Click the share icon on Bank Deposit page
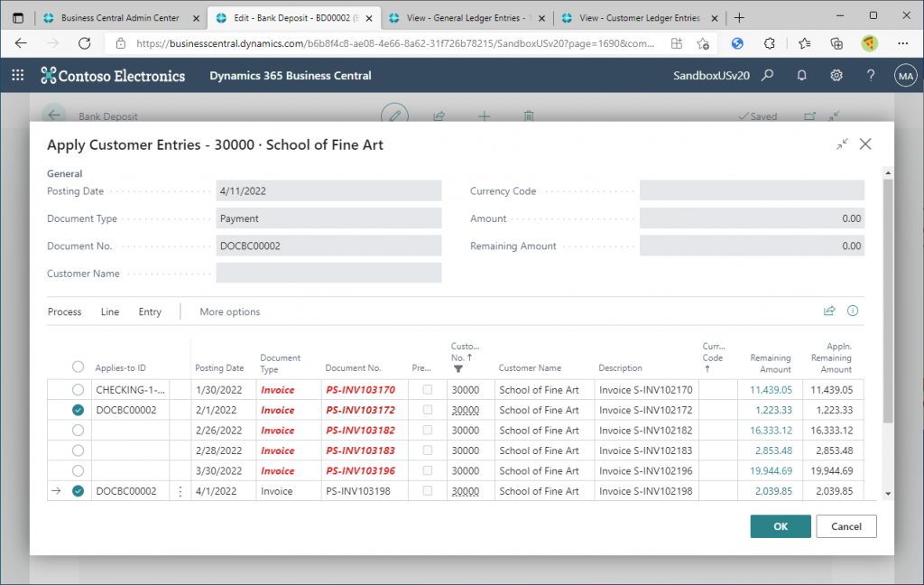The image size is (924, 585). [x=439, y=116]
